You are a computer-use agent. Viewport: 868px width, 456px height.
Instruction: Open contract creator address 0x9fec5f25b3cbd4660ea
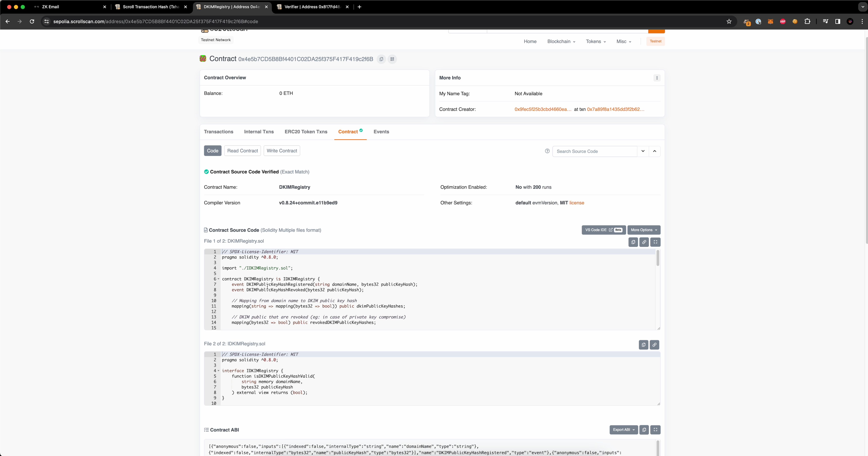tap(543, 109)
